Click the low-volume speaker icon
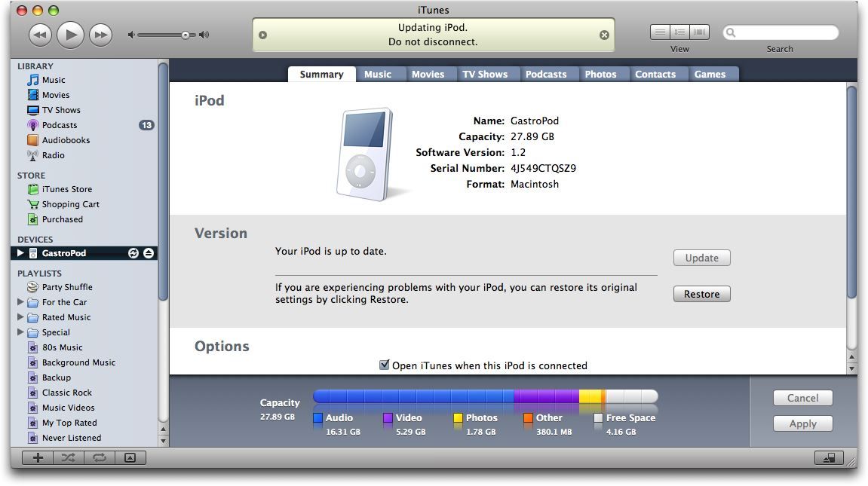The height and width of the screenshot is (486, 868). point(131,35)
